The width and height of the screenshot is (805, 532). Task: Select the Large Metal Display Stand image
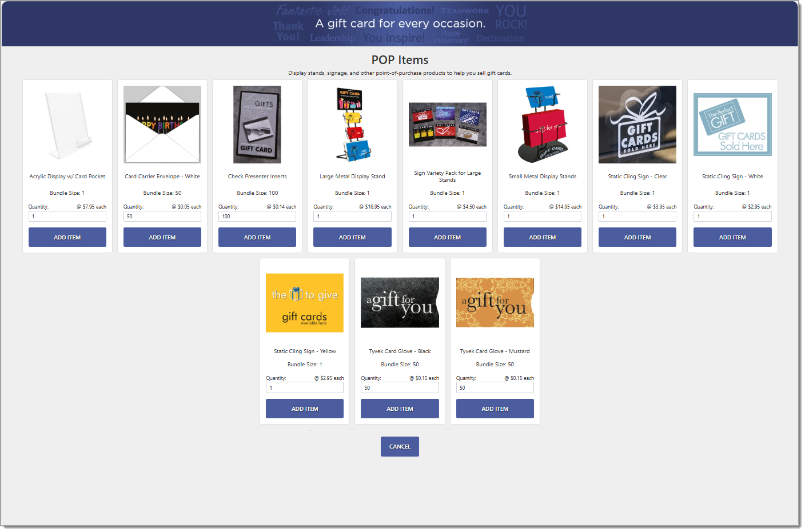coord(352,125)
